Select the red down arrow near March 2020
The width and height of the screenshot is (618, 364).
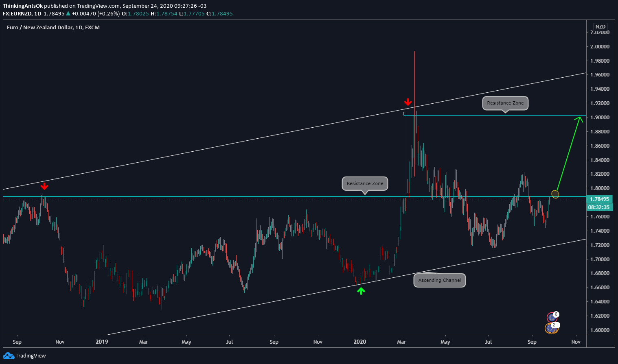(x=408, y=102)
